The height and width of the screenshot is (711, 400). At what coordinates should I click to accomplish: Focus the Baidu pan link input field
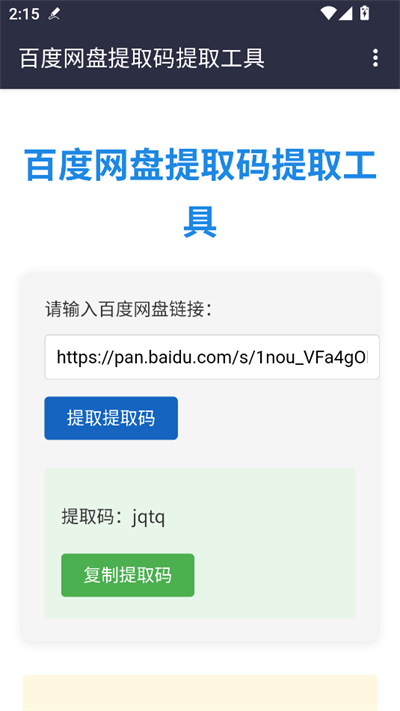coord(212,357)
